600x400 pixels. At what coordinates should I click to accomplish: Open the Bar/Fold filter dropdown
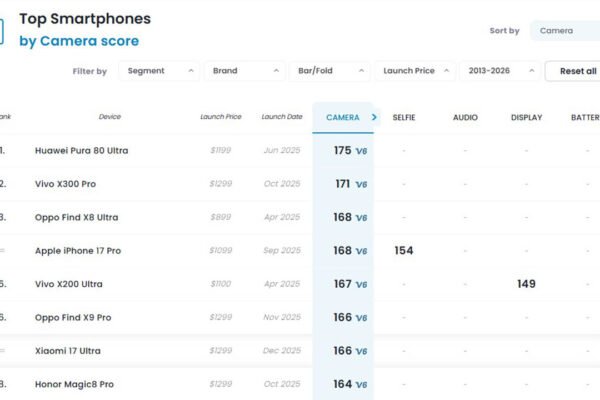pos(329,71)
